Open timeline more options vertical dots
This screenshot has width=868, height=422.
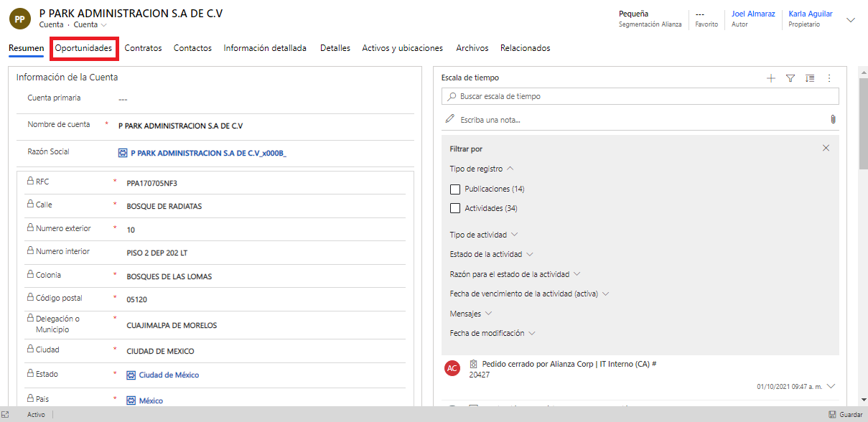(x=829, y=78)
